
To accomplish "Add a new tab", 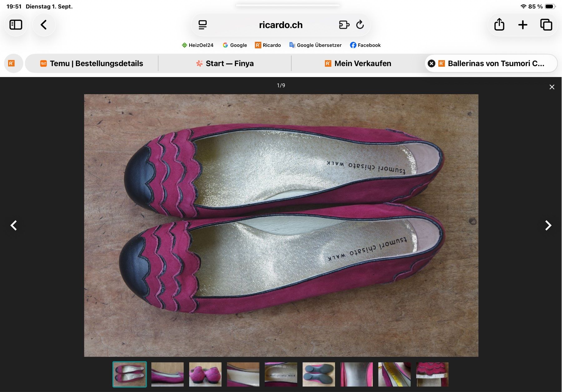I will click(523, 25).
